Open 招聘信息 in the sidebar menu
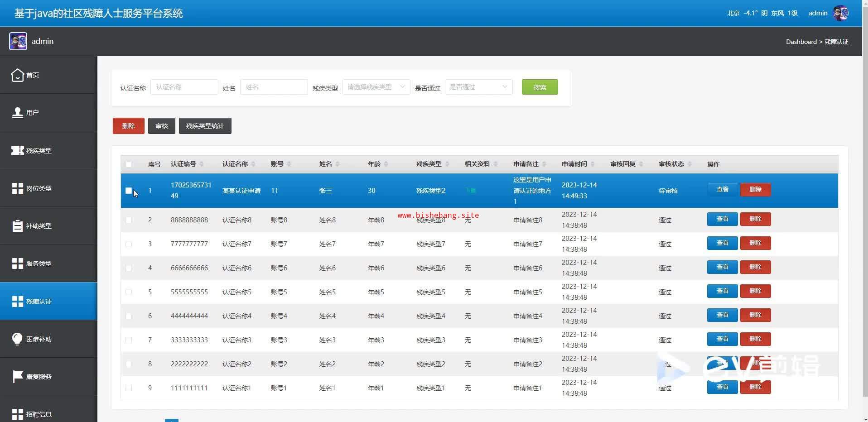This screenshot has height=422, width=868. (x=39, y=414)
